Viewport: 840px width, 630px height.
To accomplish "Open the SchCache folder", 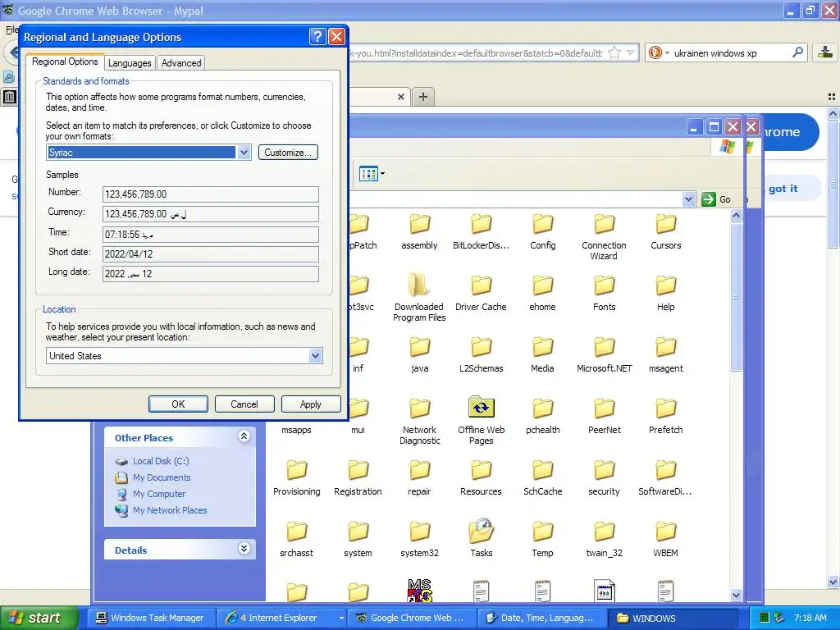I will point(543,478).
